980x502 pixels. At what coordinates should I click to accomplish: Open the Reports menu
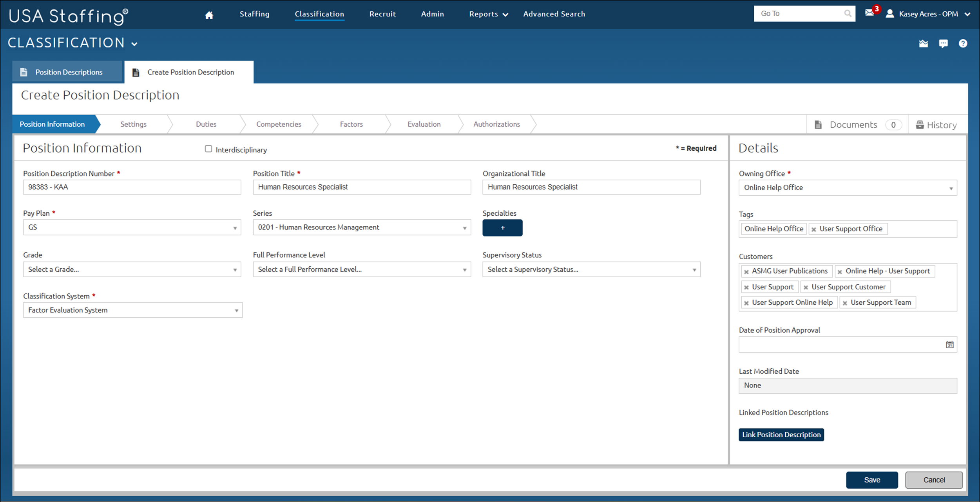click(x=488, y=14)
